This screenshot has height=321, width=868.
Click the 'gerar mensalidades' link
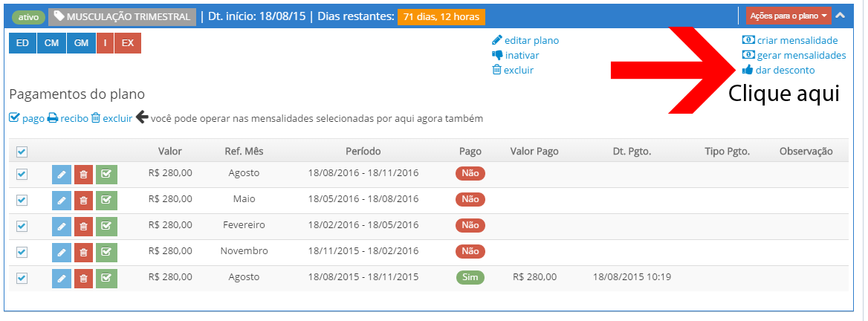800,55
